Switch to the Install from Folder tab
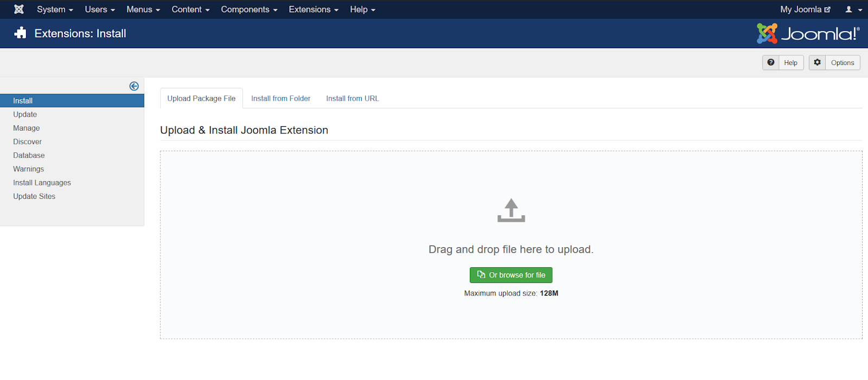 click(x=280, y=98)
